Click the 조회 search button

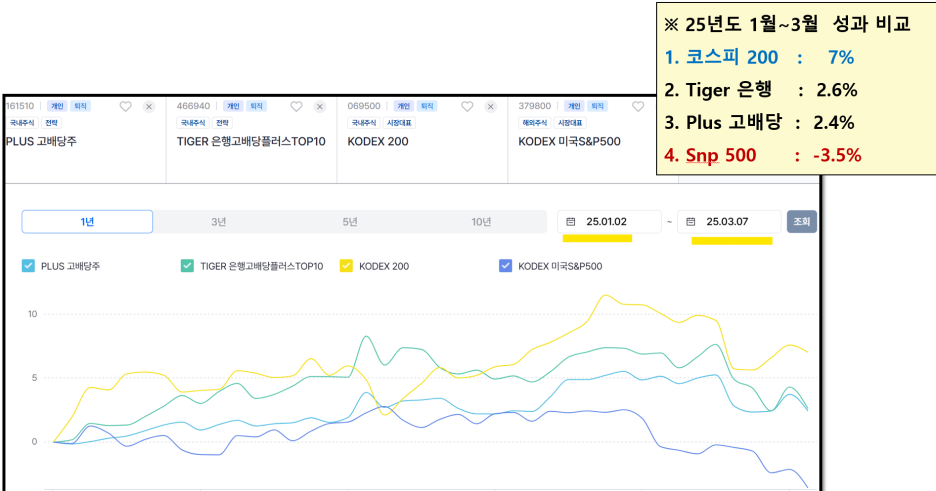[x=802, y=222]
